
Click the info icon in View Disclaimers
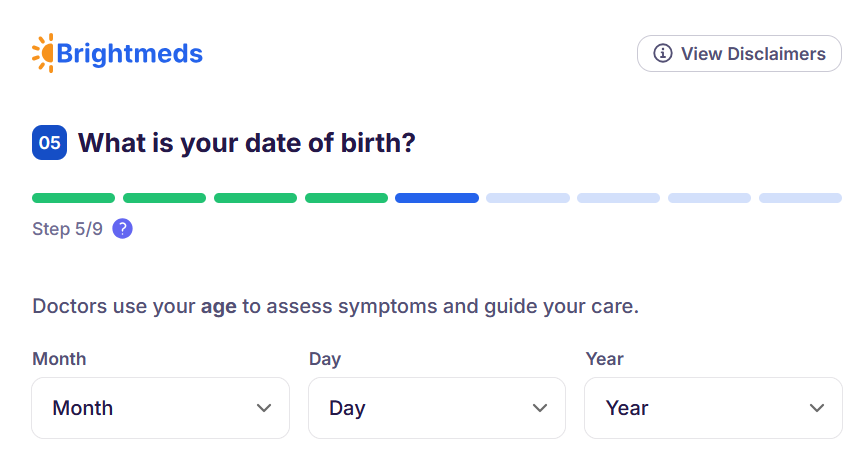tap(662, 54)
